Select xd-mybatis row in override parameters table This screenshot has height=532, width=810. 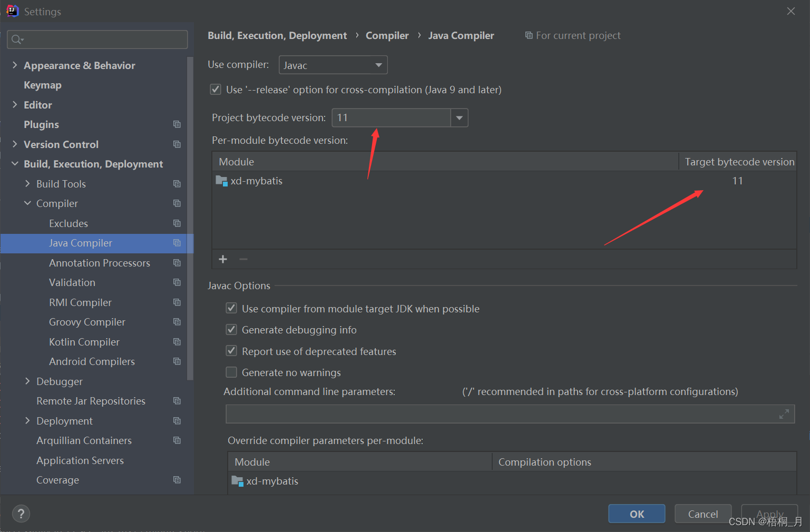[x=512, y=481]
